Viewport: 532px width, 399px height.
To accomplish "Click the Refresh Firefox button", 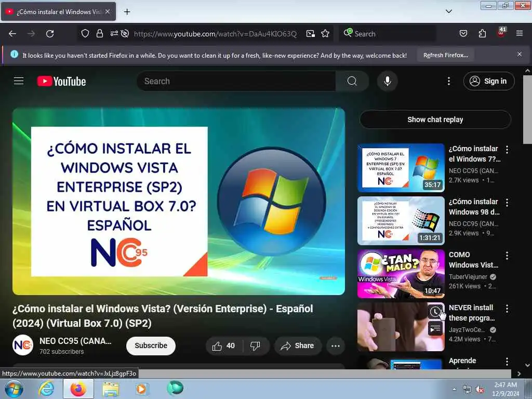I will coord(445,55).
